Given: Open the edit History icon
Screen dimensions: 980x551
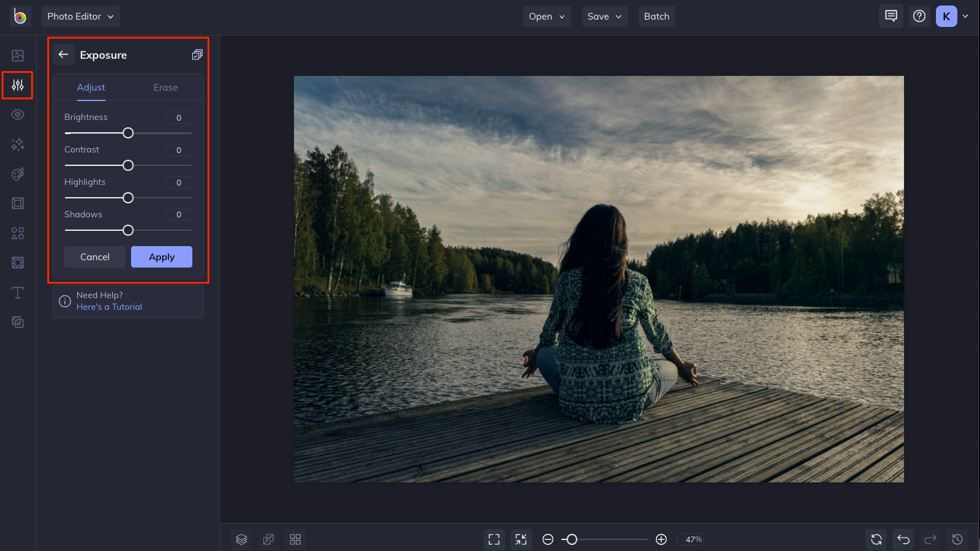Looking at the screenshot, I should (956, 539).
